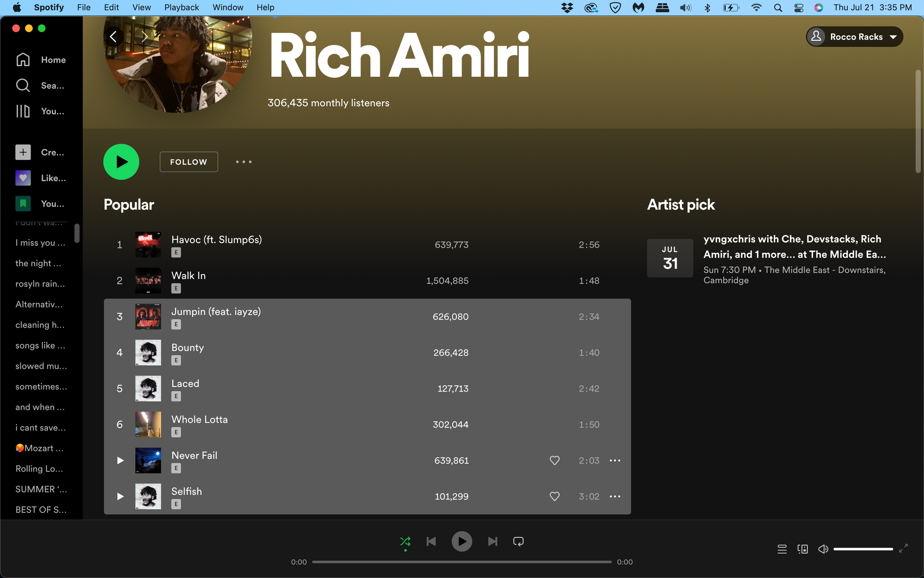924x578 pixels.
Task: Open the Help menu
Action: point(265,7)
